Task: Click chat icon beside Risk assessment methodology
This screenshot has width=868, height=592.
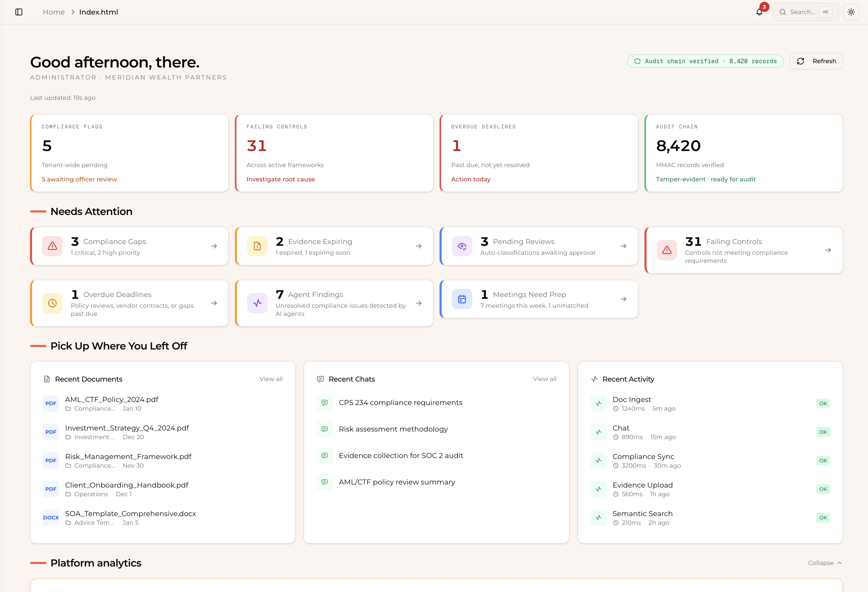Action: [x=325, y=429]
